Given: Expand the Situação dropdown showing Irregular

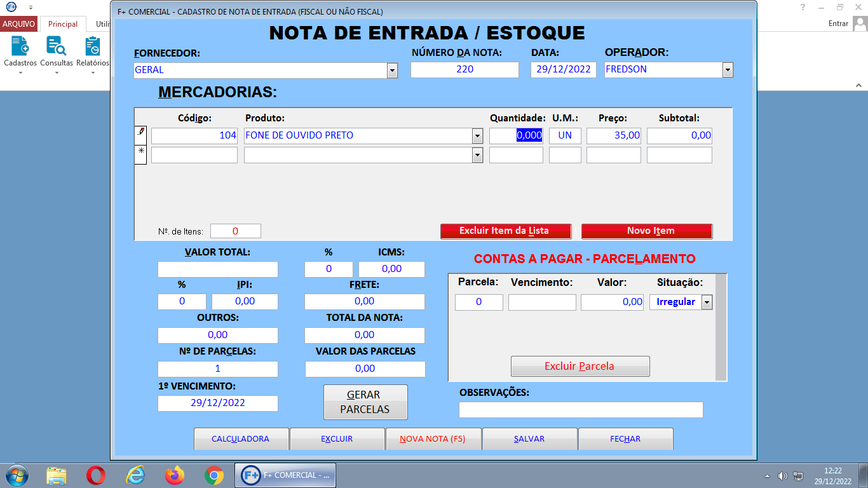Looking at the screenshot, I should (707, 302).
